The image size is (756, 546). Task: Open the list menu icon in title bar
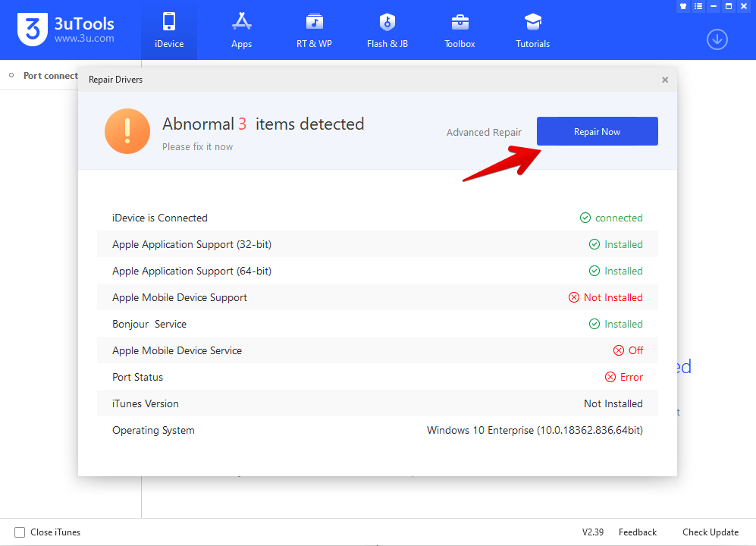698,6
